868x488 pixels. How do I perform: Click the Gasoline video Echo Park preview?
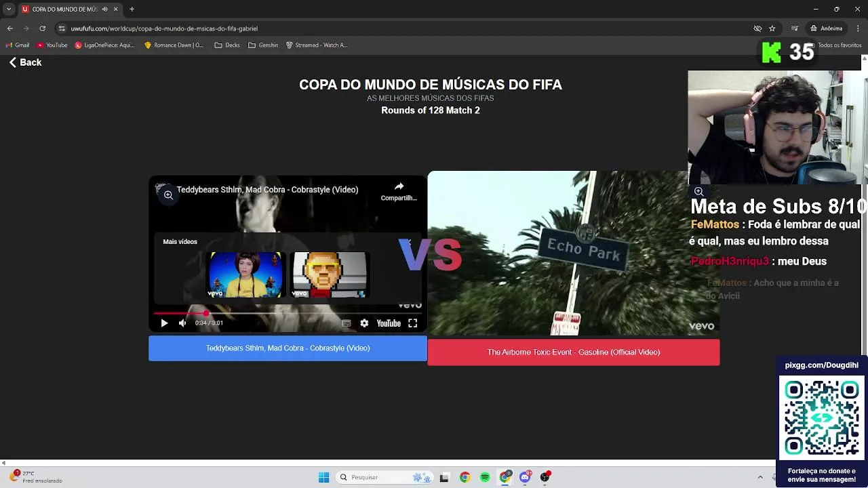573,254
